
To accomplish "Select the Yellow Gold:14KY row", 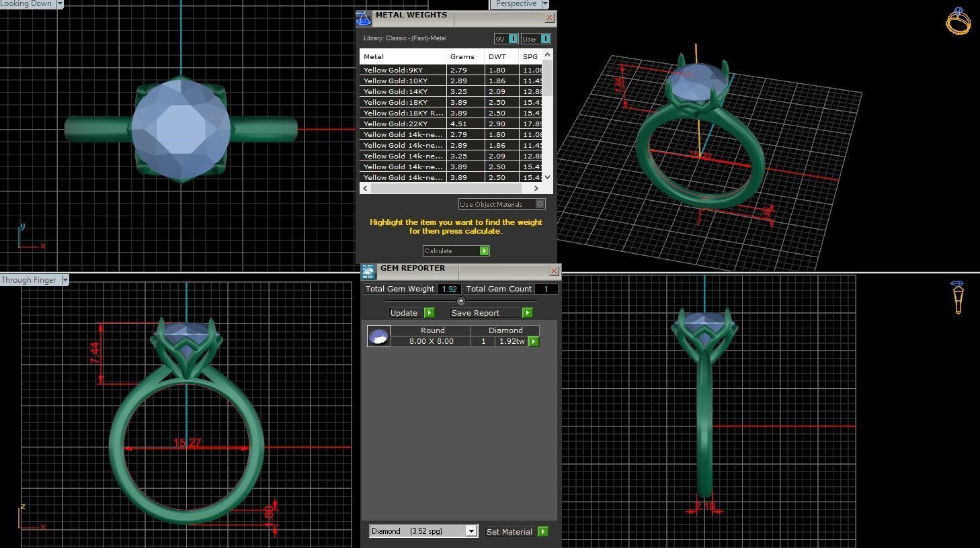I will [451, 91].
